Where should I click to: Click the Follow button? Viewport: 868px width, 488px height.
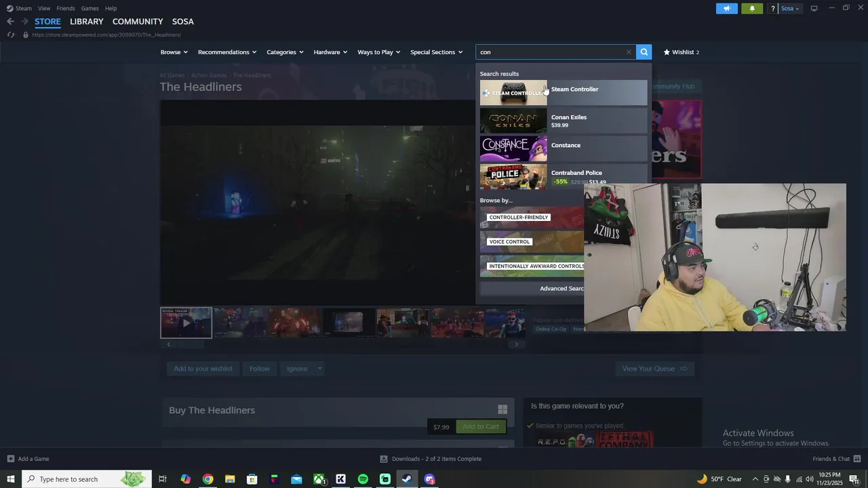(260, 369)
